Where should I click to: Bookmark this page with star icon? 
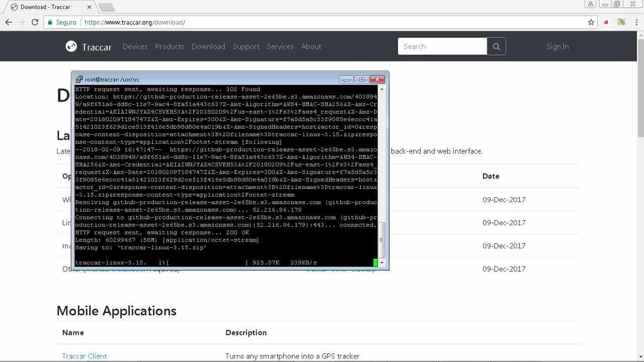tap(591, 22)
